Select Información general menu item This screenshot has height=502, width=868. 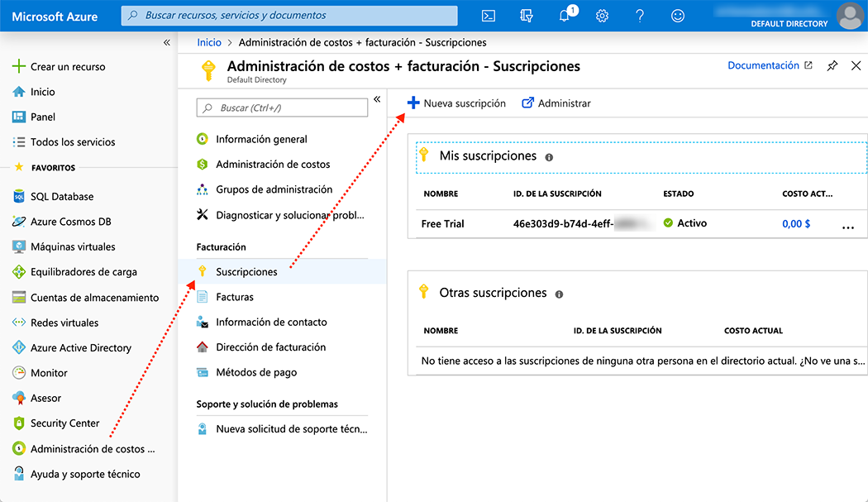tap(252, 139)
